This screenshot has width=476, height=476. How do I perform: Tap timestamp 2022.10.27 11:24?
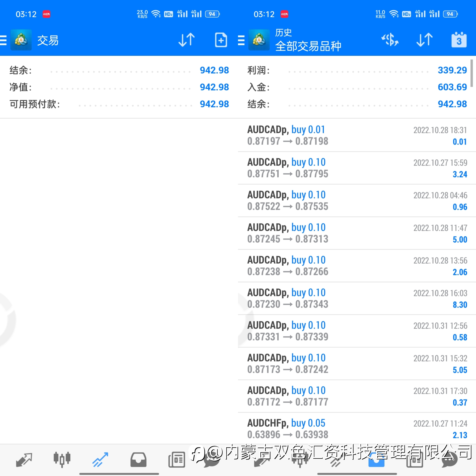440,423
